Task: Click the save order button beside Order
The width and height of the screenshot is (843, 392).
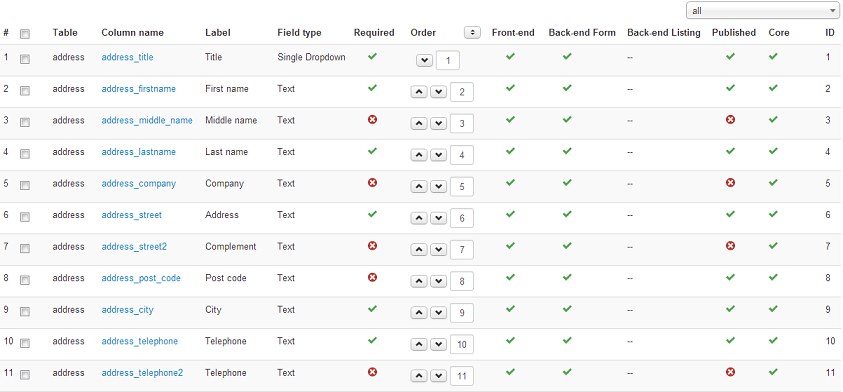Action: coord(472,33)
